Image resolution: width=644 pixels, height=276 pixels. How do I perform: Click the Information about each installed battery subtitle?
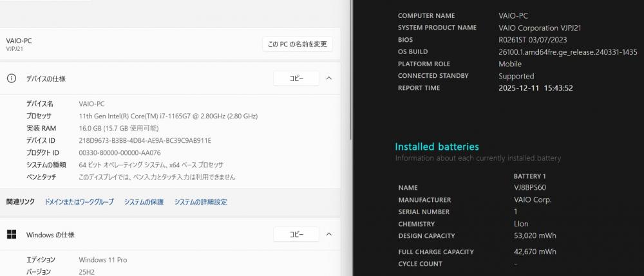(x=478, y=158)
